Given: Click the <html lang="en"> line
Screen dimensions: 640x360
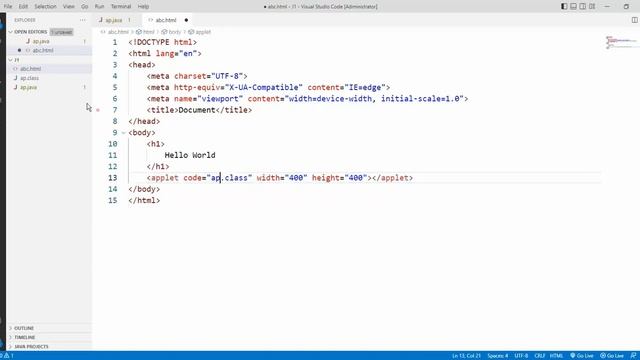Looking at the screenshot, I should click(x=165, y=53).
